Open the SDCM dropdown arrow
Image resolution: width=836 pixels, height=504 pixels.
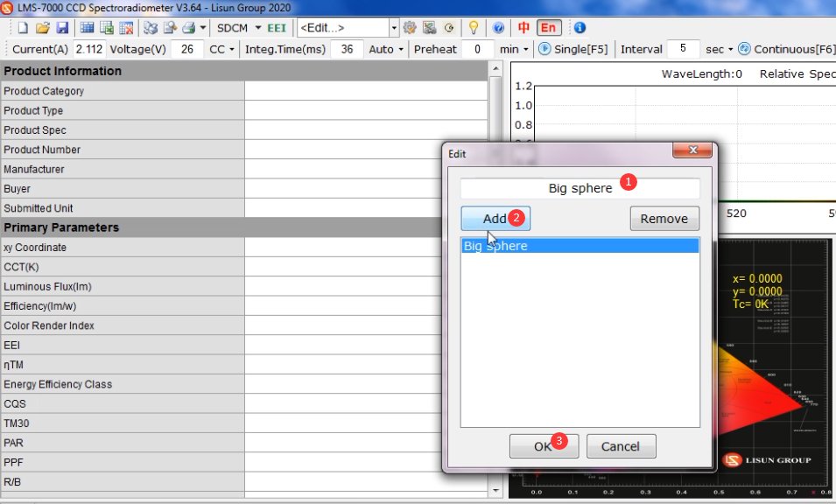(258, 28)
